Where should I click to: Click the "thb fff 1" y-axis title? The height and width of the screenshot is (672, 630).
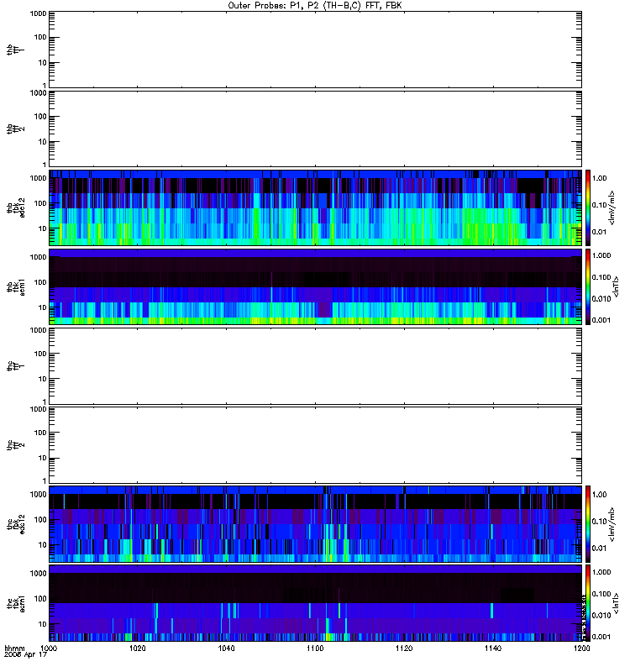coord(16,50)
